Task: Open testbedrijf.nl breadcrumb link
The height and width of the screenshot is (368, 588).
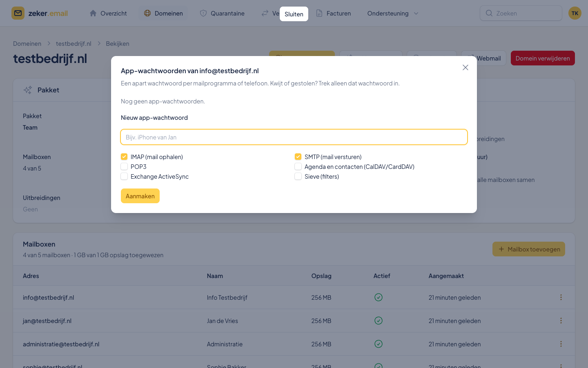Action: click(x=73, y=43)
